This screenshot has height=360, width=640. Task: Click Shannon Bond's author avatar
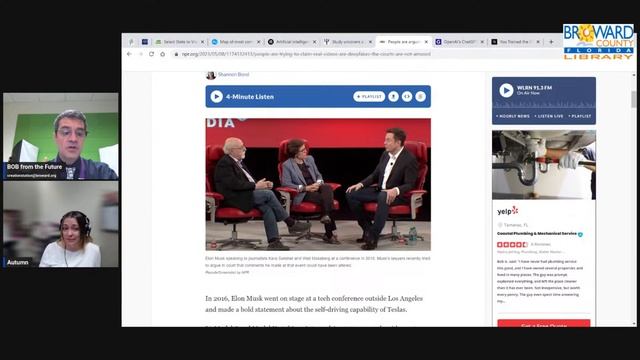[211, 75]
